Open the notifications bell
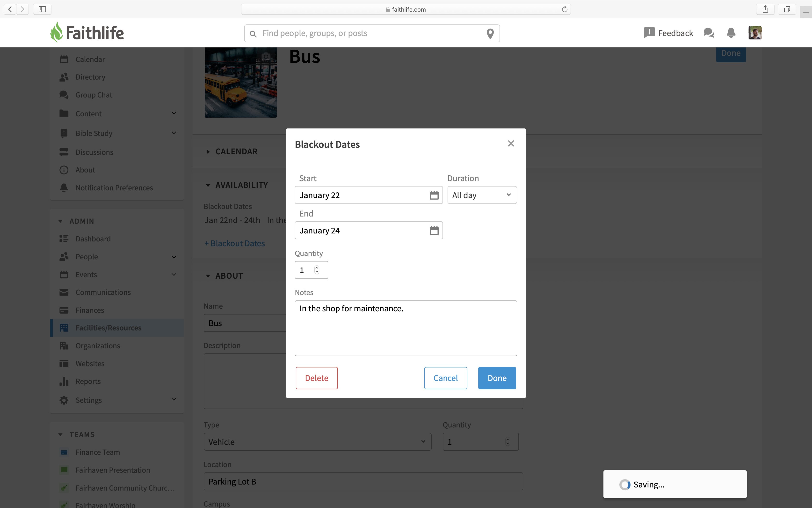This screenshot has height=508, width=812. 731,33
